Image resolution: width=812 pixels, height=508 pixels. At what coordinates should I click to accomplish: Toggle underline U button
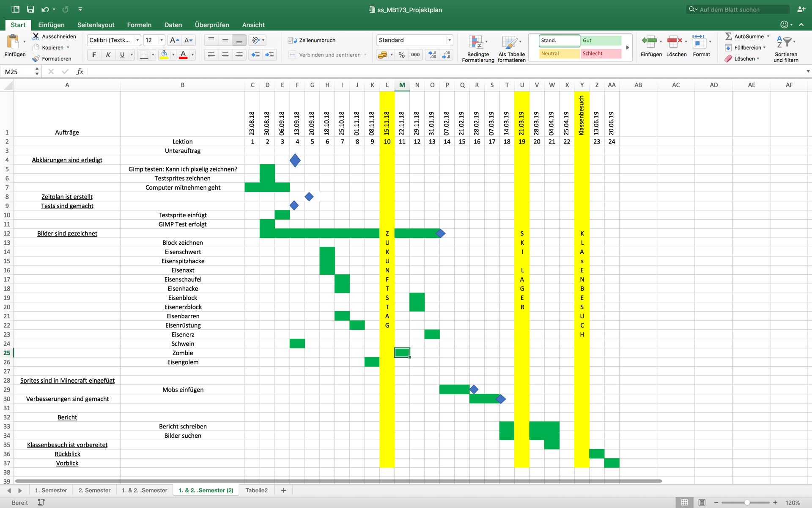tap(122, 55)
